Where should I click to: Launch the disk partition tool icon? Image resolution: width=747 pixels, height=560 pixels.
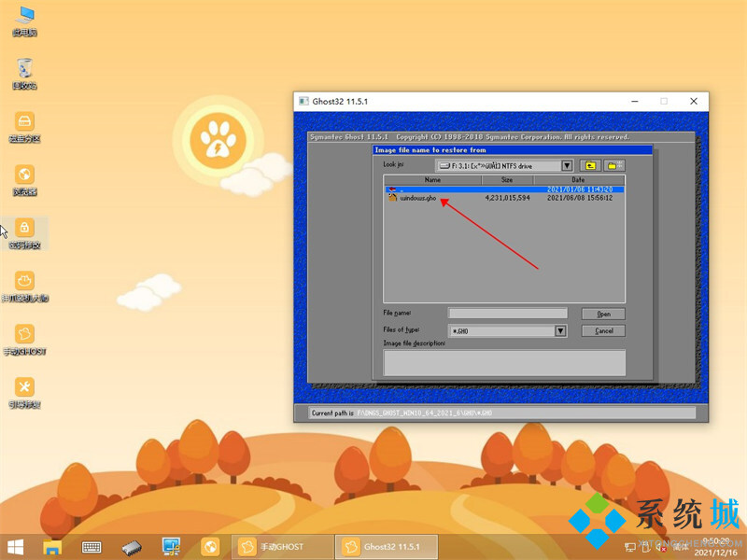tap(25, 127)
